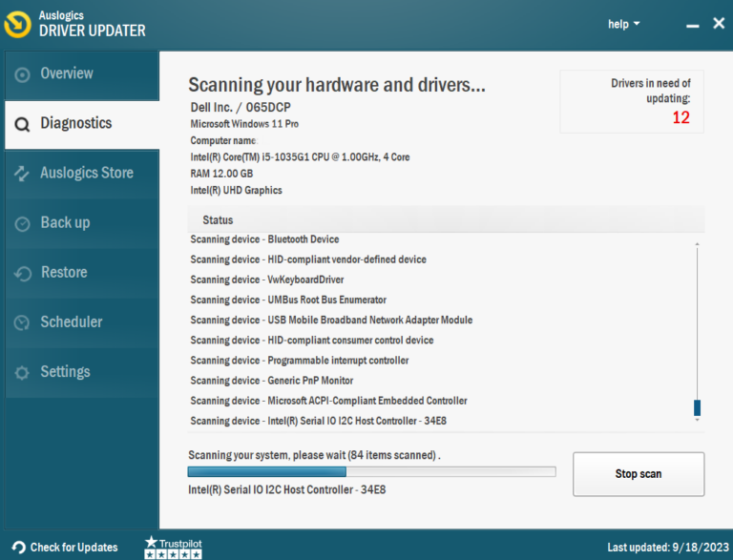
Task: Click the Restore arrow icon
Action: point(22,274)
